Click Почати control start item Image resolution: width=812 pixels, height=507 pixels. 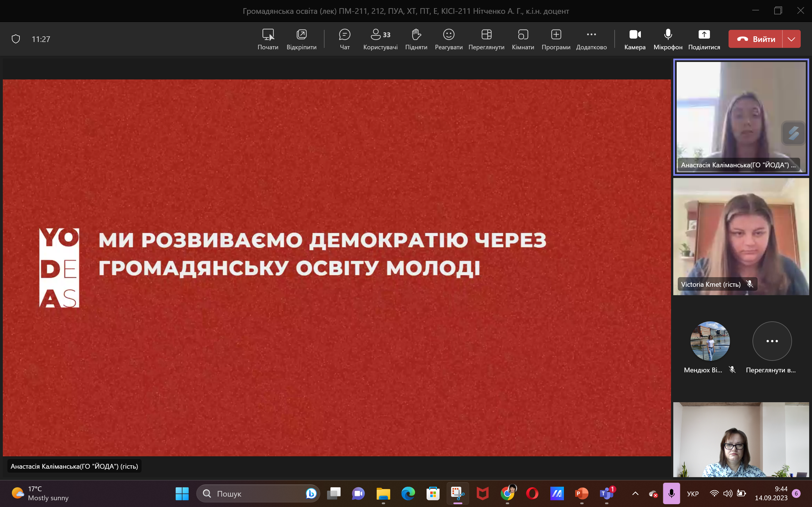tap(268, 39)
